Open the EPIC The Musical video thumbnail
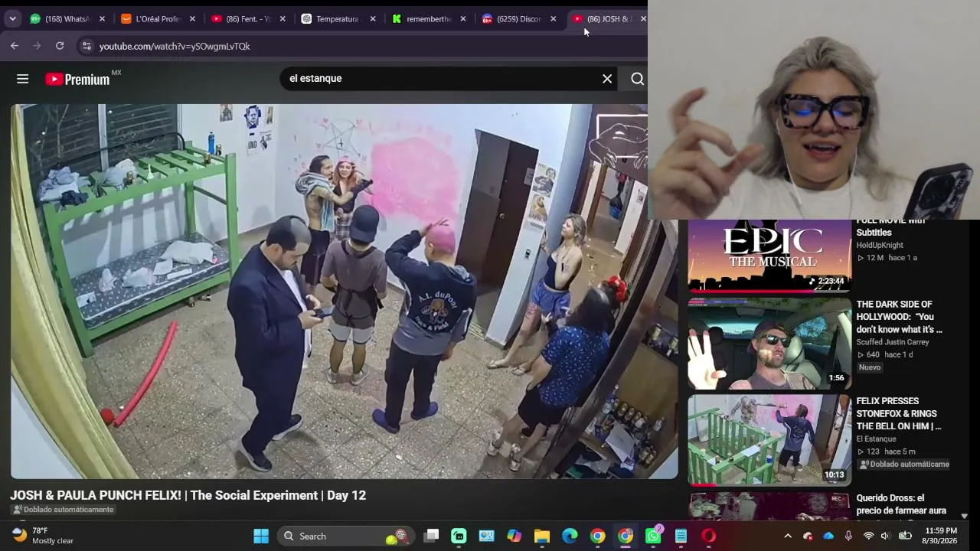980x551 pixels. point(769,256)
